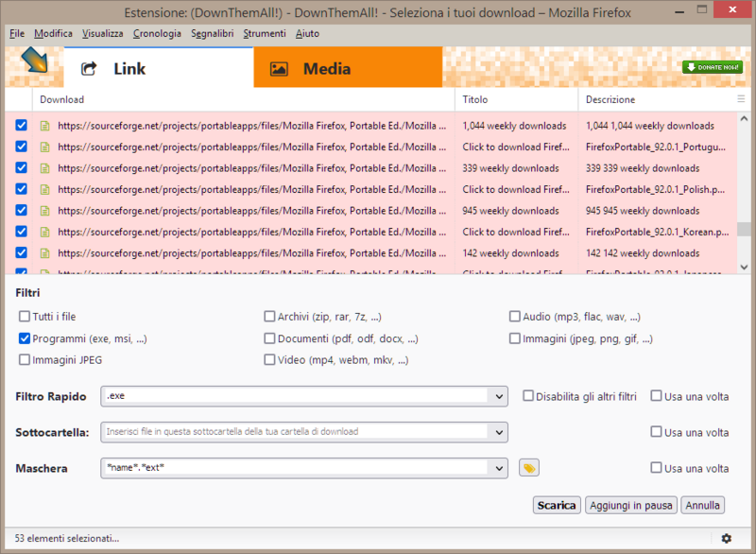
Task: Open the File menu
Action: 17,33
